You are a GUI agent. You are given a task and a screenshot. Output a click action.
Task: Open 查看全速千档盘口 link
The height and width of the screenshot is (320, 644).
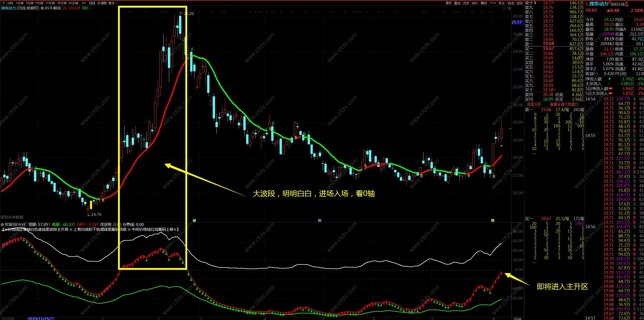tap(564, 104)
